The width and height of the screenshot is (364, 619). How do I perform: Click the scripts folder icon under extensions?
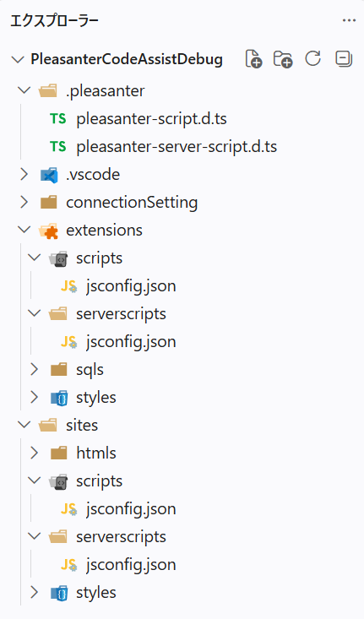click(58, 258)
